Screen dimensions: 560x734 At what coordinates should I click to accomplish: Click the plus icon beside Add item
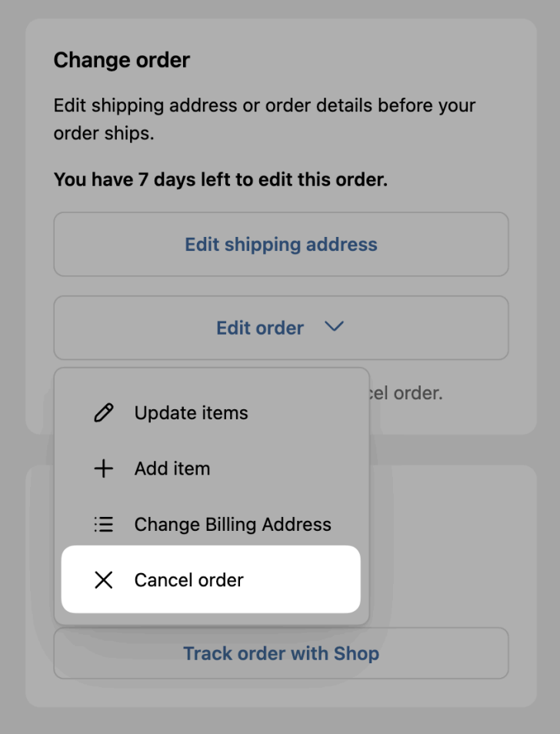103,469
